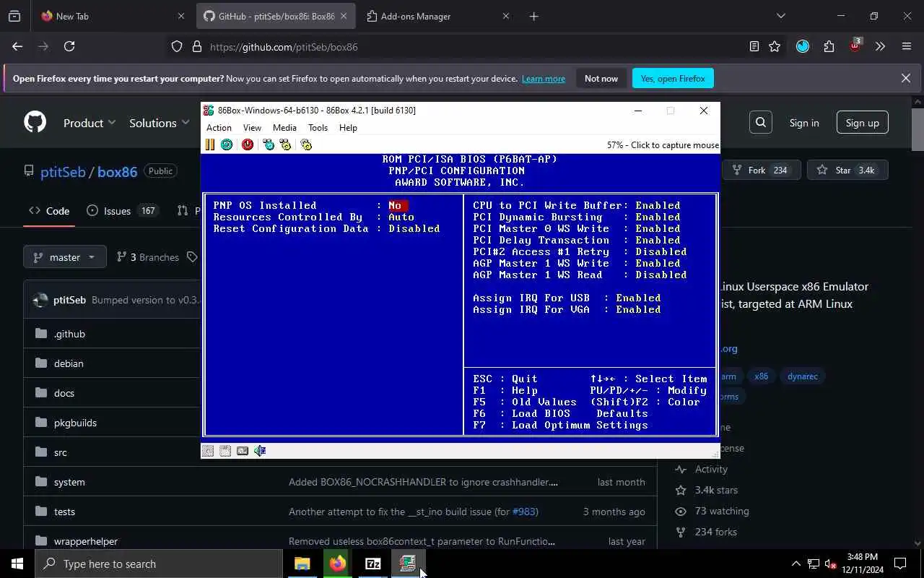Click the 'Not now' button
This screenshot has height=578, width=924.
(601, 78)
